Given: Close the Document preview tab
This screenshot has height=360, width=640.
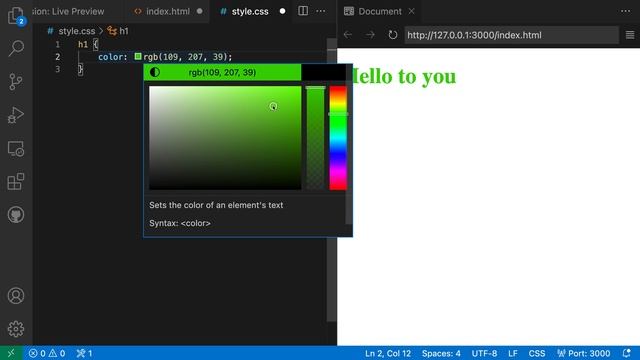Looking at the screenshot, I should pyautogui.click(x=411, y=11).
